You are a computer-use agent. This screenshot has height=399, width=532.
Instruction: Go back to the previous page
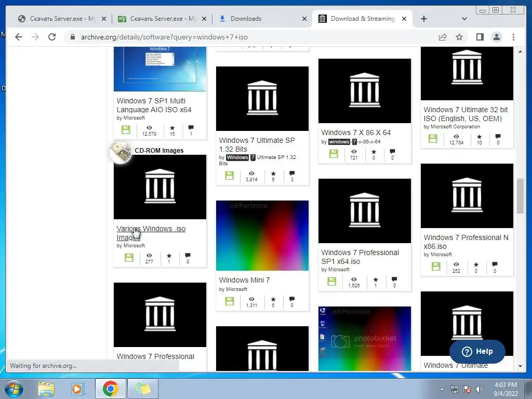click(x=19, y=37)
